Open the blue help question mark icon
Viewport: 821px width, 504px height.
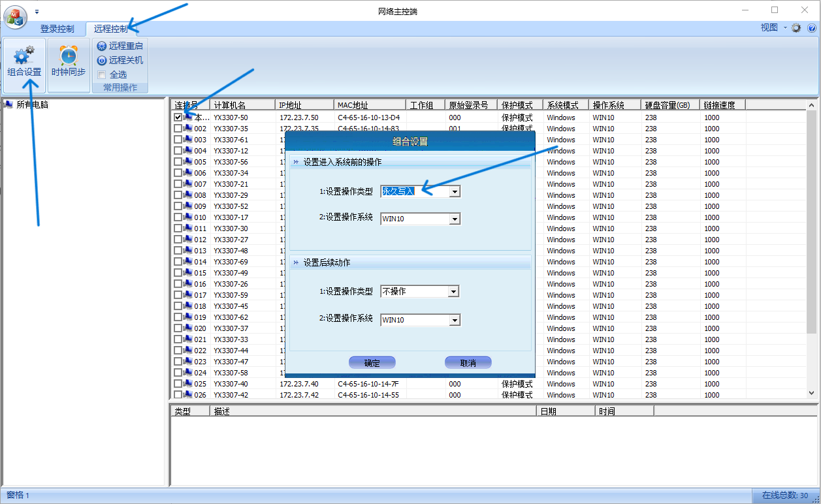click(812, 28)
